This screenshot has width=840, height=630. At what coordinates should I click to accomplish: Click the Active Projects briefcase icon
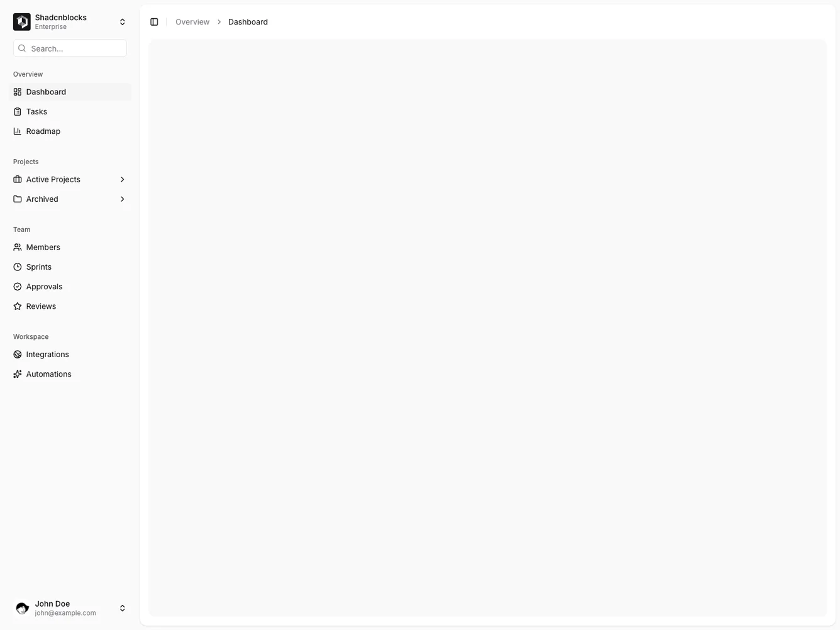click(x=17, y=179)
